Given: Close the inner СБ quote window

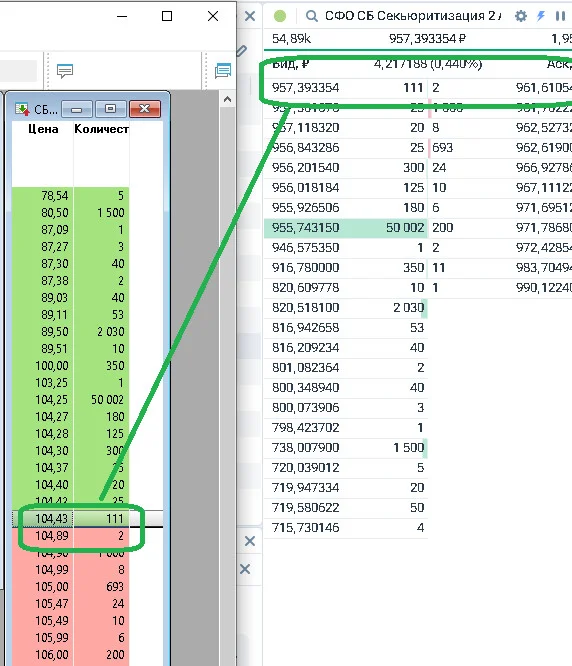Looking at the screenshot, I should 144,109.
